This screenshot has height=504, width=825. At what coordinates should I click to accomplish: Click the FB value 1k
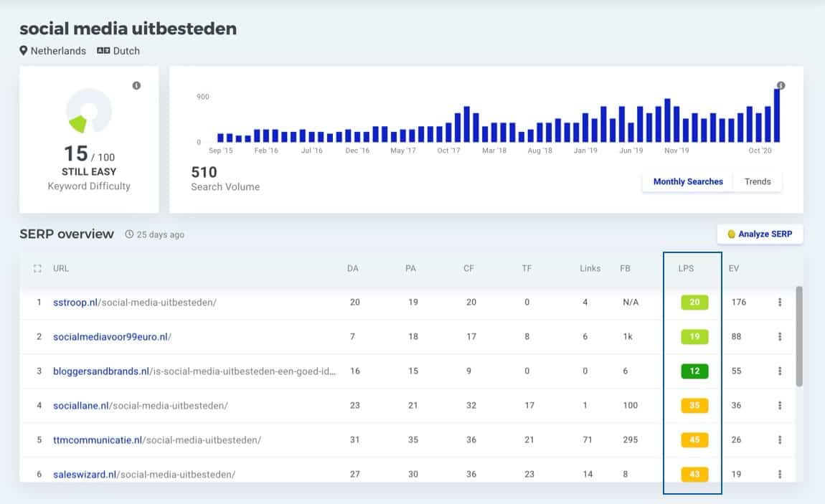coord(628,336)
